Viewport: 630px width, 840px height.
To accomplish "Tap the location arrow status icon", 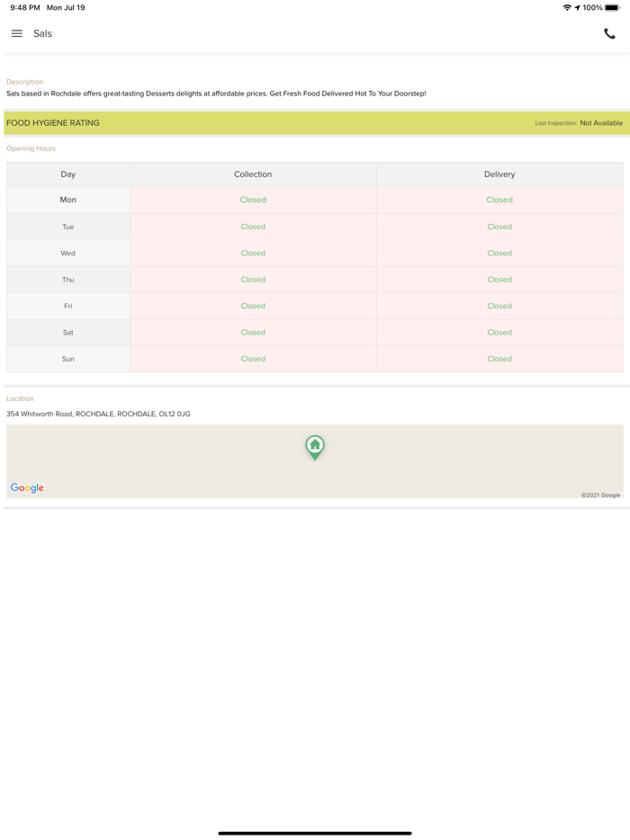I will click(x=577, y=7).
